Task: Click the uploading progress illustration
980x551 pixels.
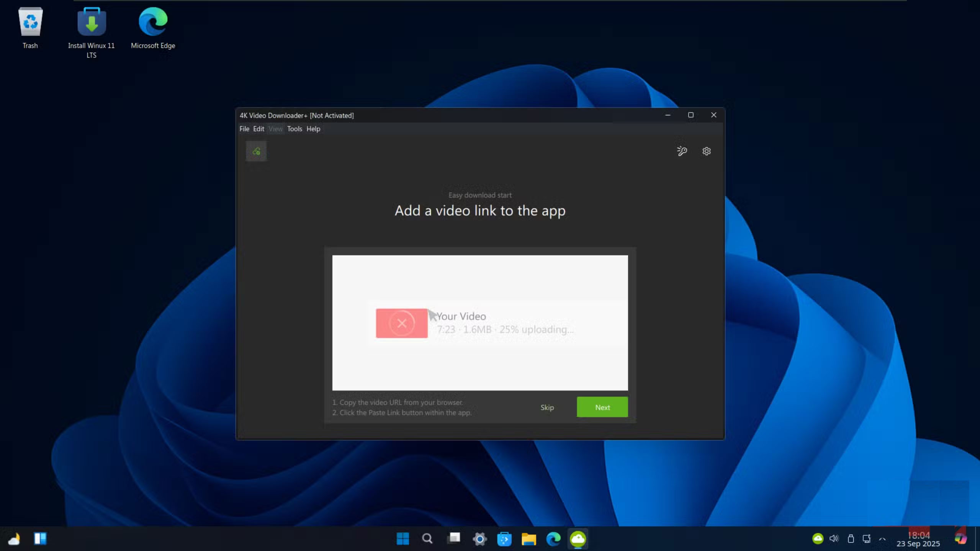Action: (x=479, y=323)
